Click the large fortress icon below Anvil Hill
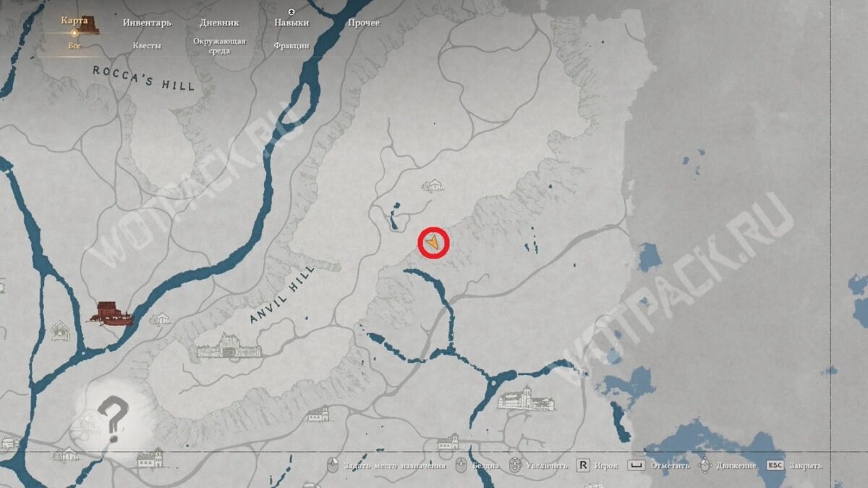The image size is (868, 488). 229,348
